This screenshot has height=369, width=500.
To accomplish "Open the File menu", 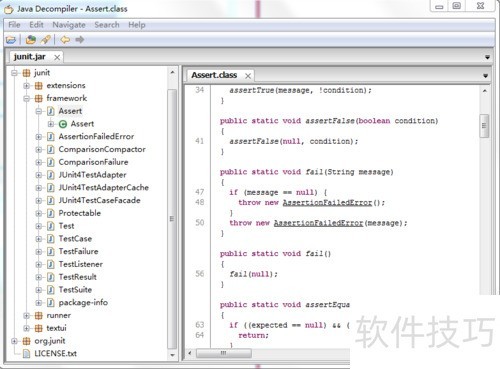I will click(14, 25).
